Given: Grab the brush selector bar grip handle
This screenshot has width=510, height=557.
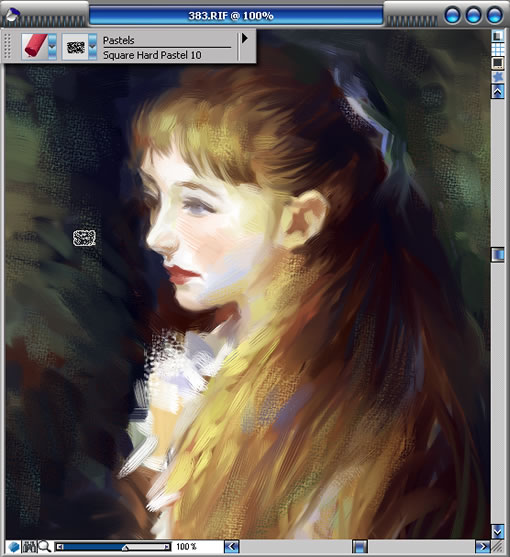Looking at the screenshot, I should point(7,46).
